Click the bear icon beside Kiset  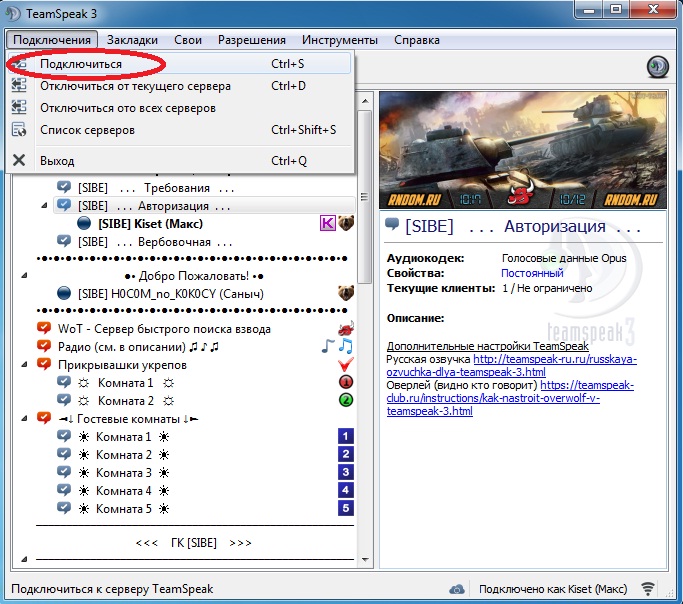click(x=346, y=223)
